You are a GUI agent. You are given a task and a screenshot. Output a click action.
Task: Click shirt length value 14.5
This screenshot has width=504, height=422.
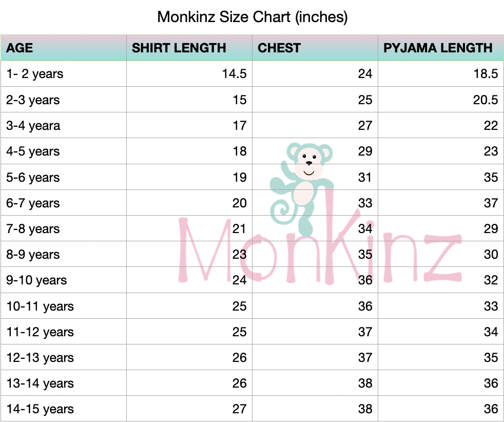click(x=235, y=73)
